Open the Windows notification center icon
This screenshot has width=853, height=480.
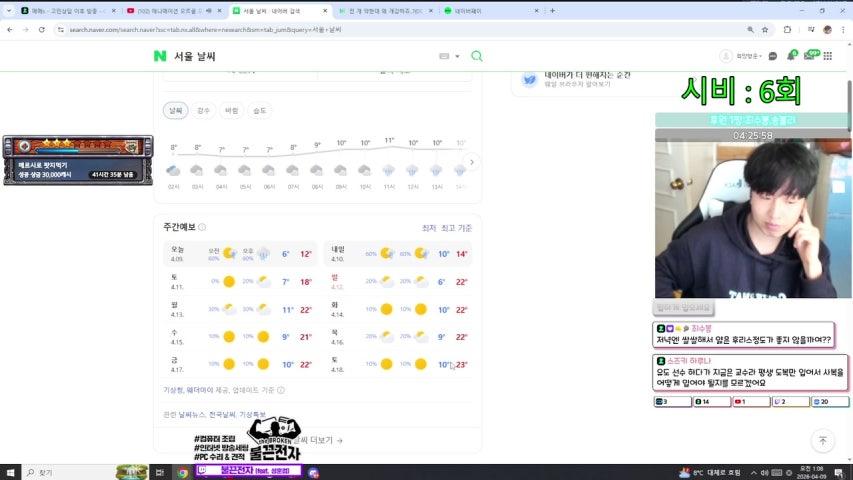(839, 472)
